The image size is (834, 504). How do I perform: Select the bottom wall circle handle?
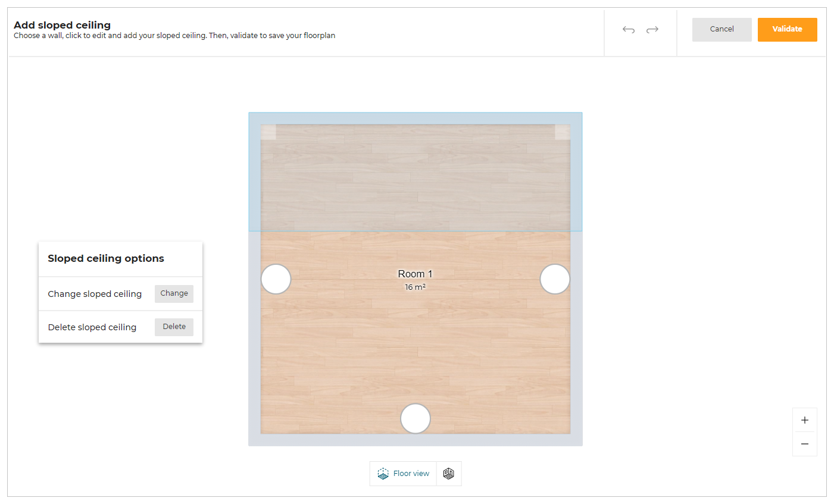tap(416, 418)
